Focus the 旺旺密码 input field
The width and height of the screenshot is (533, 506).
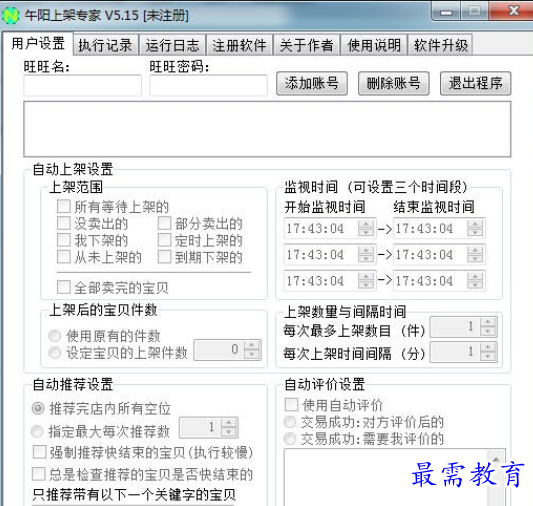[208, 85]
